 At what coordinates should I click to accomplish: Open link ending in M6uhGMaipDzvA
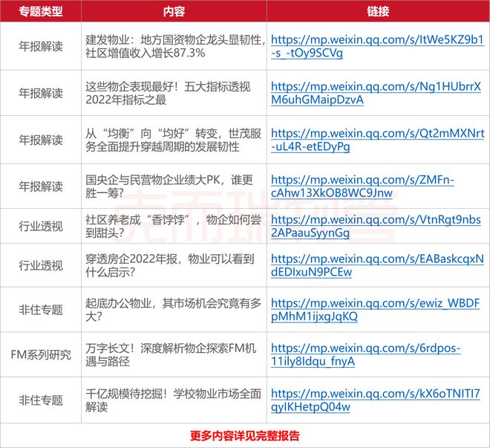point(376,93)
